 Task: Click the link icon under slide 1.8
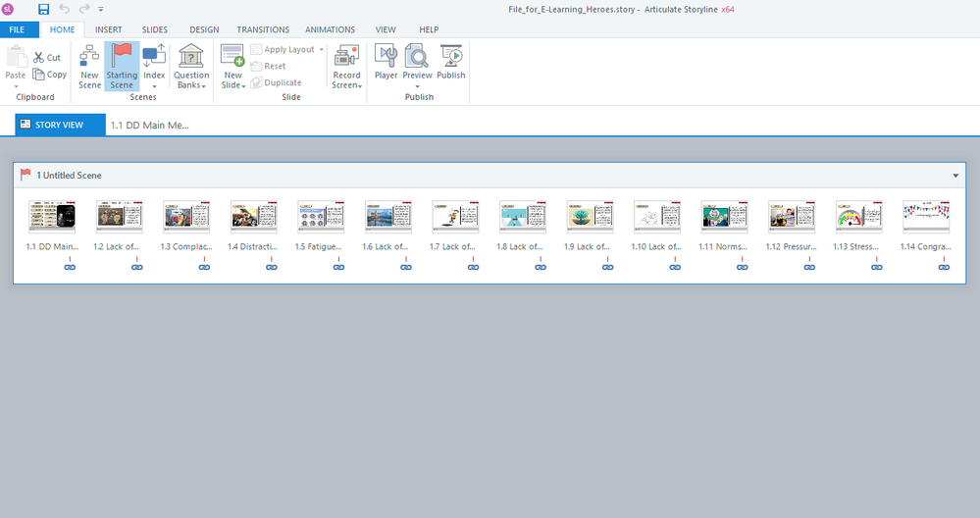pyautogui.click(x=541, y=267)
